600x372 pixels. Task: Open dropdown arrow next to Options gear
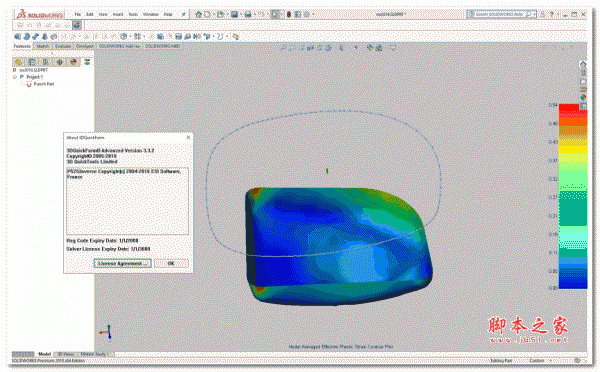pos(313,15)
